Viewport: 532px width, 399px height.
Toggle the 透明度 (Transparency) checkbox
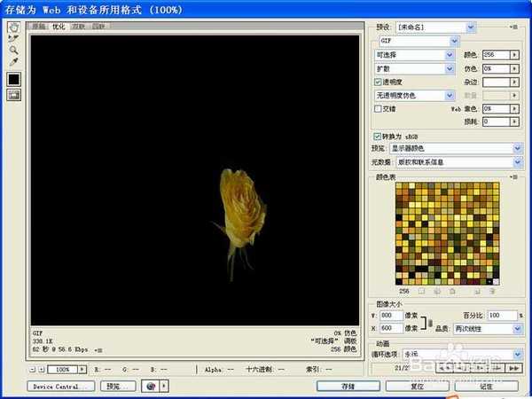(x=378, y=82)
